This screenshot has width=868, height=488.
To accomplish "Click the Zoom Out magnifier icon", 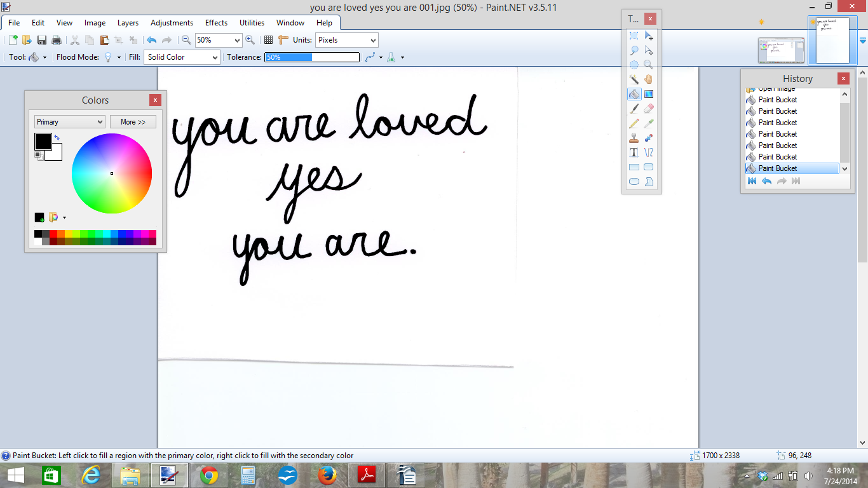I will 186,40.
